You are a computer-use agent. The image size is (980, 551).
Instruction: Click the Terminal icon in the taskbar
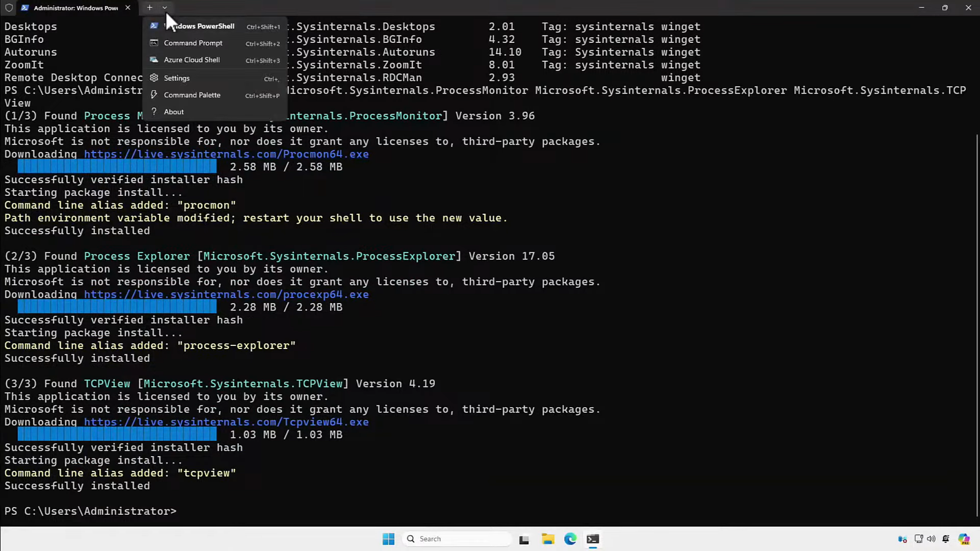coord(593,539)
